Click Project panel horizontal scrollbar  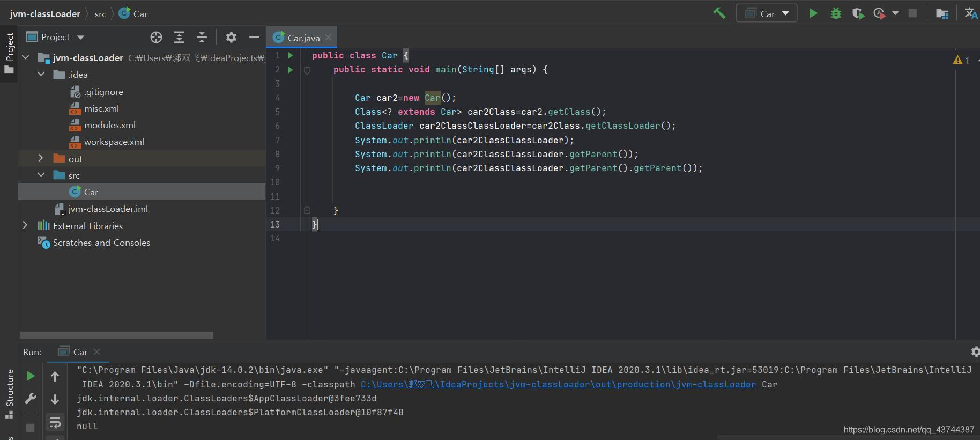pos(117,335)
